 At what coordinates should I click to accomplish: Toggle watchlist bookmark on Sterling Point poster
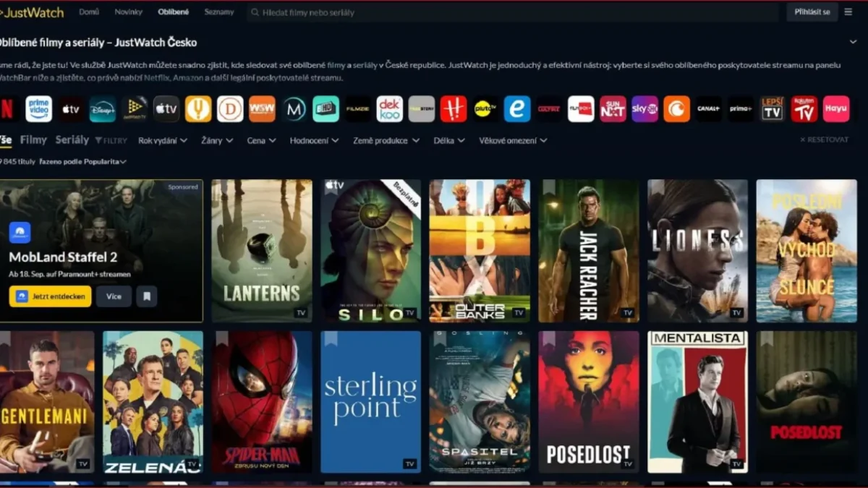[x=330, y=339]
